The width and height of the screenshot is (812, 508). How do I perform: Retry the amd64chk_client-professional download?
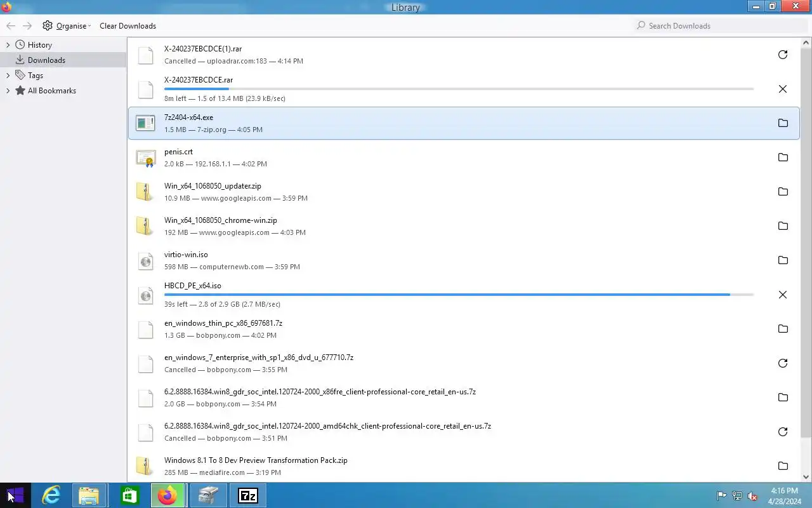click(x=783, y=432)
